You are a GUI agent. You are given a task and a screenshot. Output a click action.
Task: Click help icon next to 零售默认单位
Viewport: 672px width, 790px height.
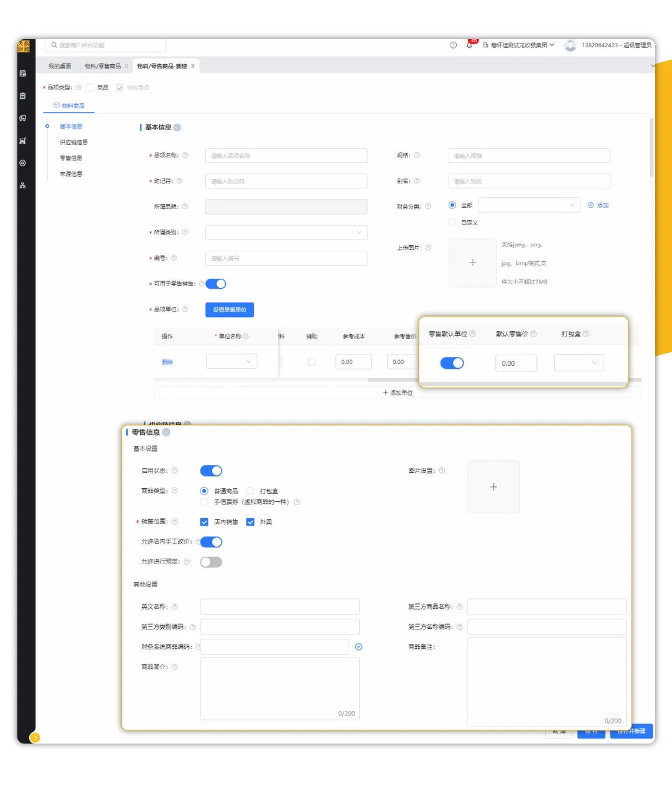point(473,334)
